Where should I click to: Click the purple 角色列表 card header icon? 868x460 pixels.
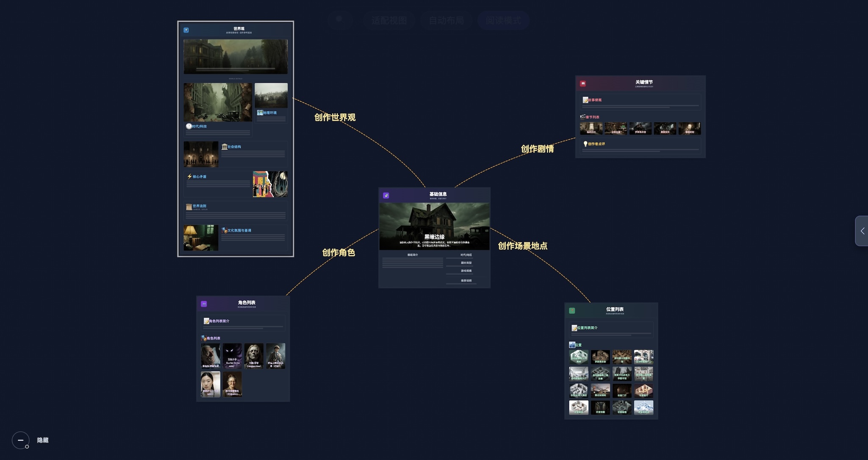204,304
